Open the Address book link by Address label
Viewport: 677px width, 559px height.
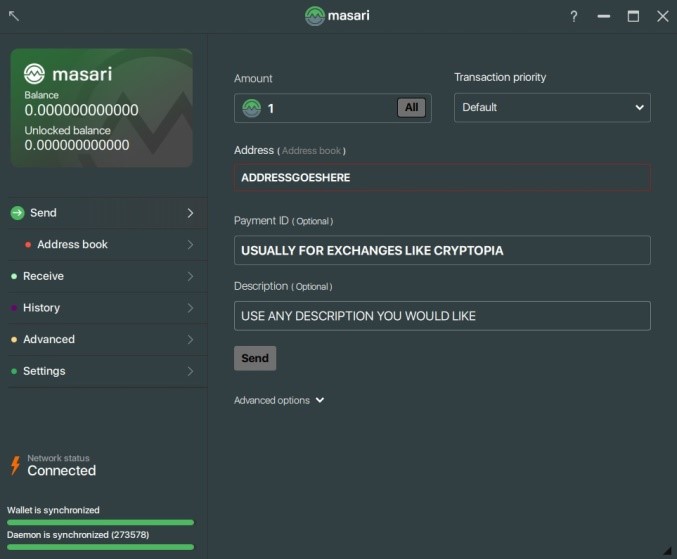pyautogui.click(x=311, y=151)
